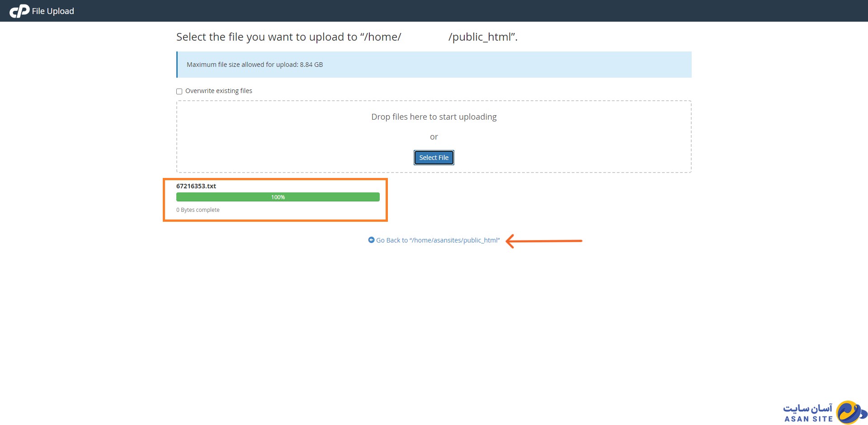Click the "or" text in the drop zone
The image size is (868, 425).
pyautogui.click(x=434, y=137)
